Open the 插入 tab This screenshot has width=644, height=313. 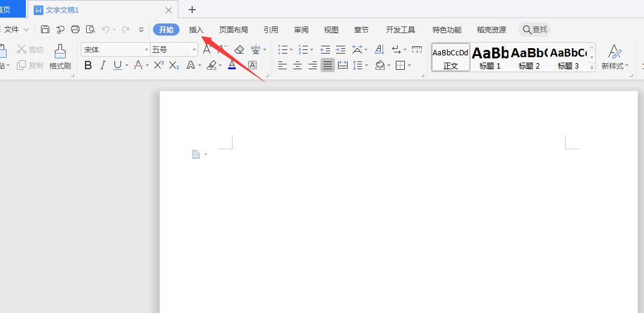tap(196, 29)
